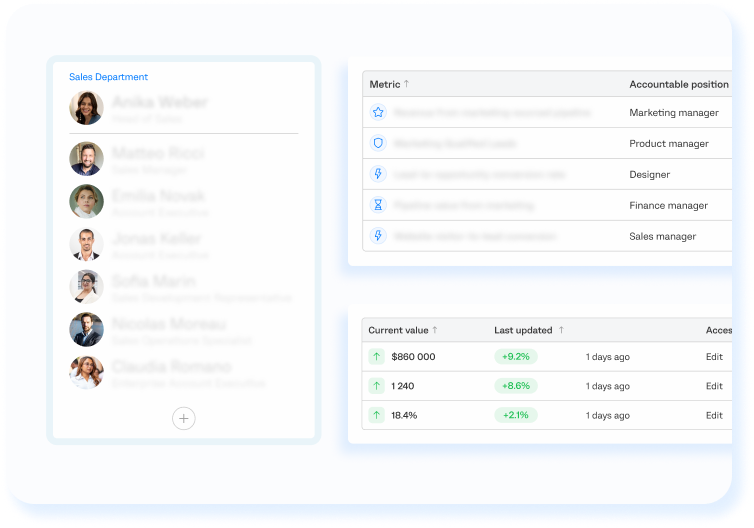Select the Designer cell

pos(649,175)
